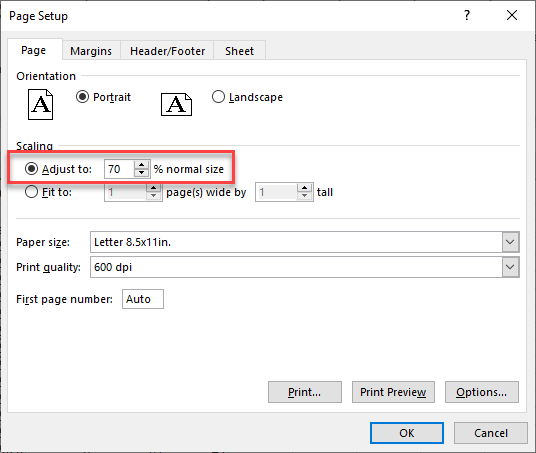Viewport: 536px width, 453px height.
Task: Click the Print Preview button
Action: tap(393, 392)
